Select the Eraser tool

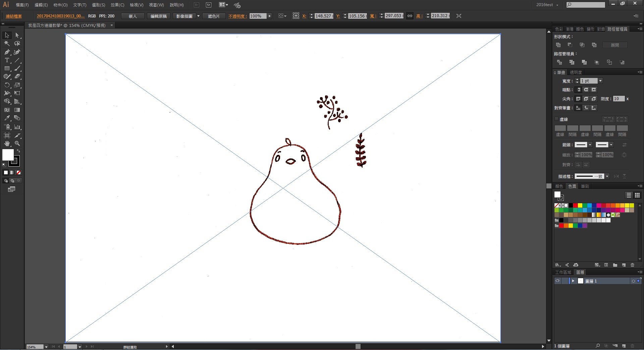click(x=17, y=77)
